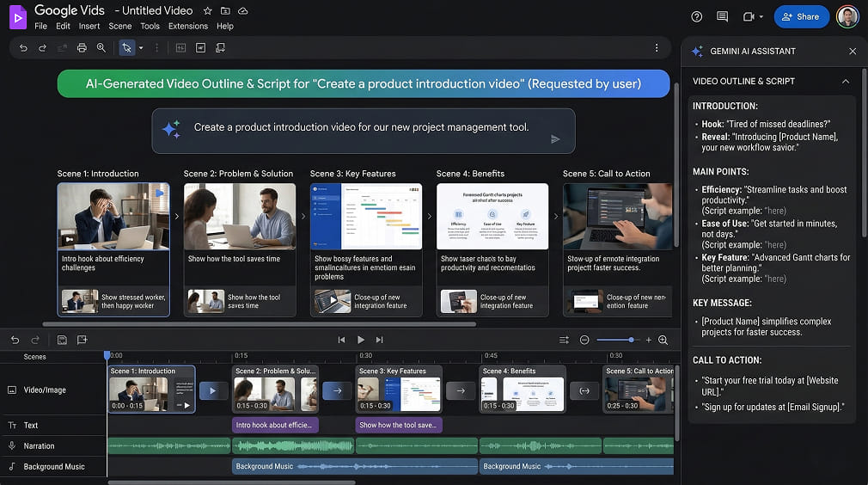Close the Gemini AI Assistant panel
The height and width of the screenshot is (485, 868).
point(853,52)
